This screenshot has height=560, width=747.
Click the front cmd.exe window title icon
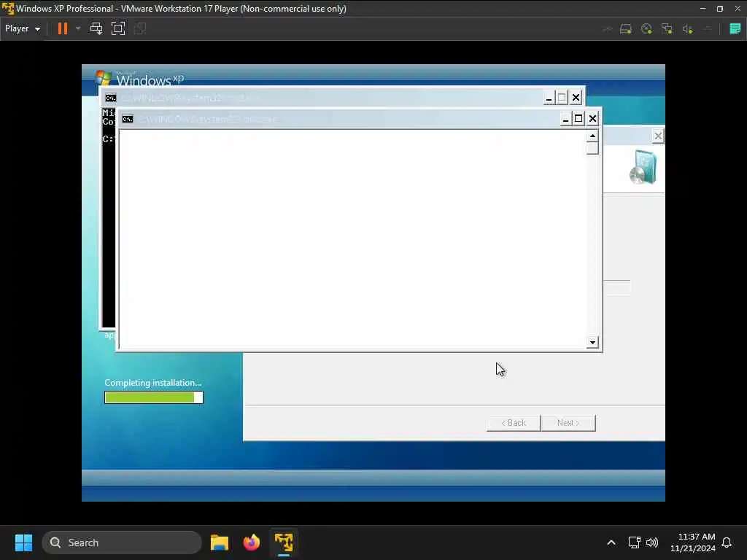[x=128, y=119]
